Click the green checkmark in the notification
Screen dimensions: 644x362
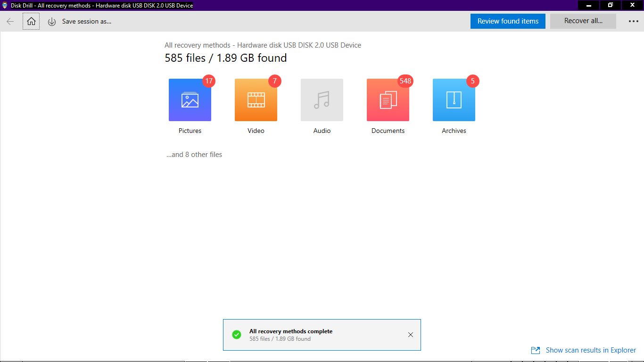coord(237,335)
